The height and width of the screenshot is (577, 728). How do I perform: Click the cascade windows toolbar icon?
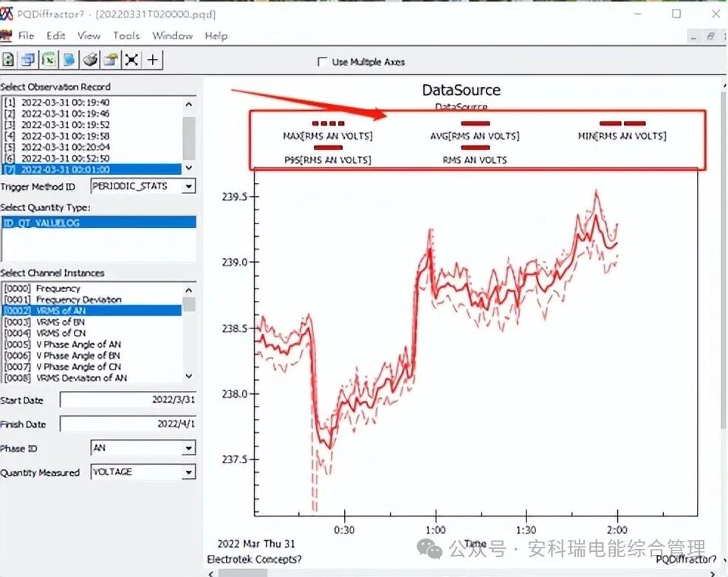tap(28, 60)
